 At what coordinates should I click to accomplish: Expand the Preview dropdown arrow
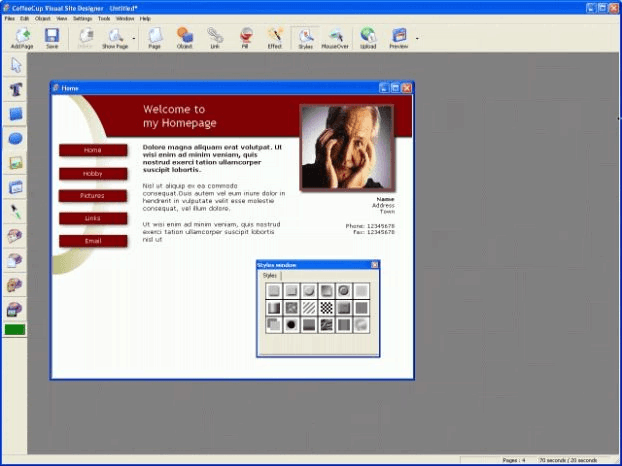[x=417, y=39]
